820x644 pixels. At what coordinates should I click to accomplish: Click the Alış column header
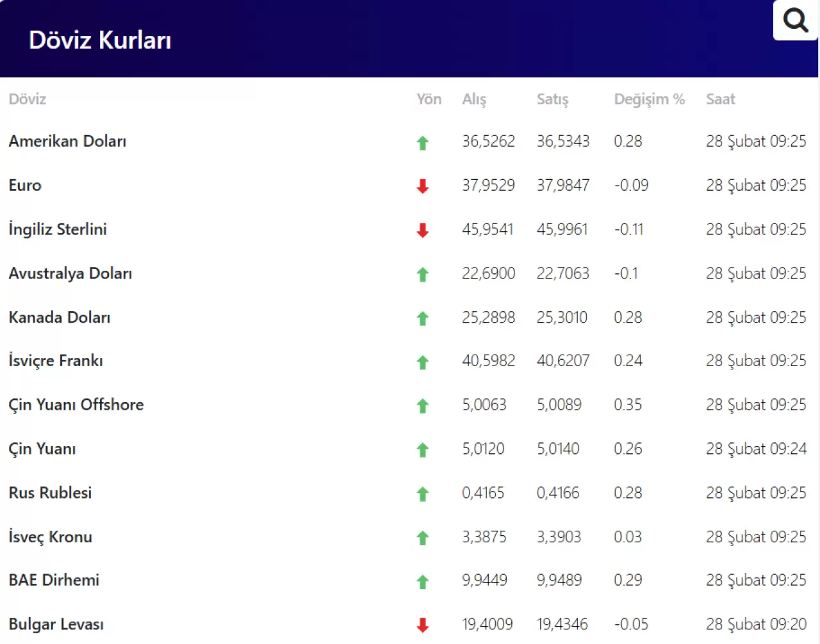[474, 99]
